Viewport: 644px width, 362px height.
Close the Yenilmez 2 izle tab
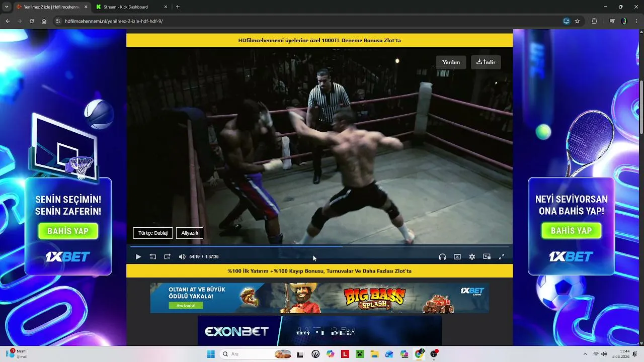point(86,7)
